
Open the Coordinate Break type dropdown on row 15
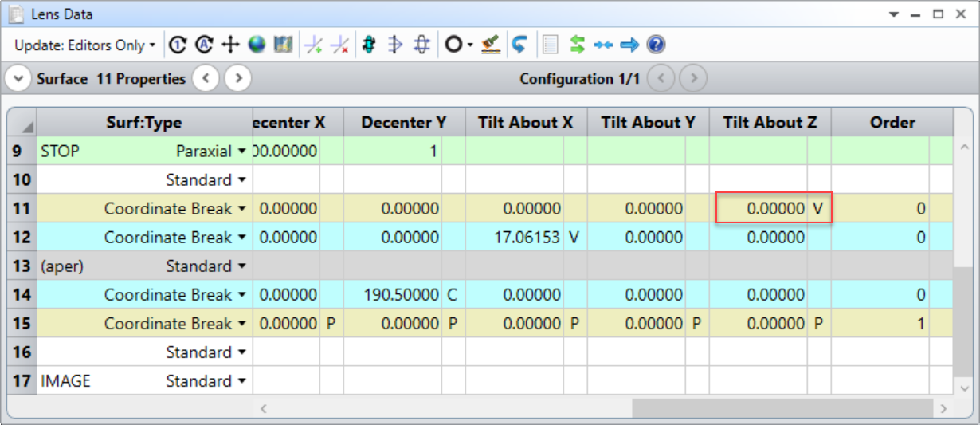(x=241, y=323)
